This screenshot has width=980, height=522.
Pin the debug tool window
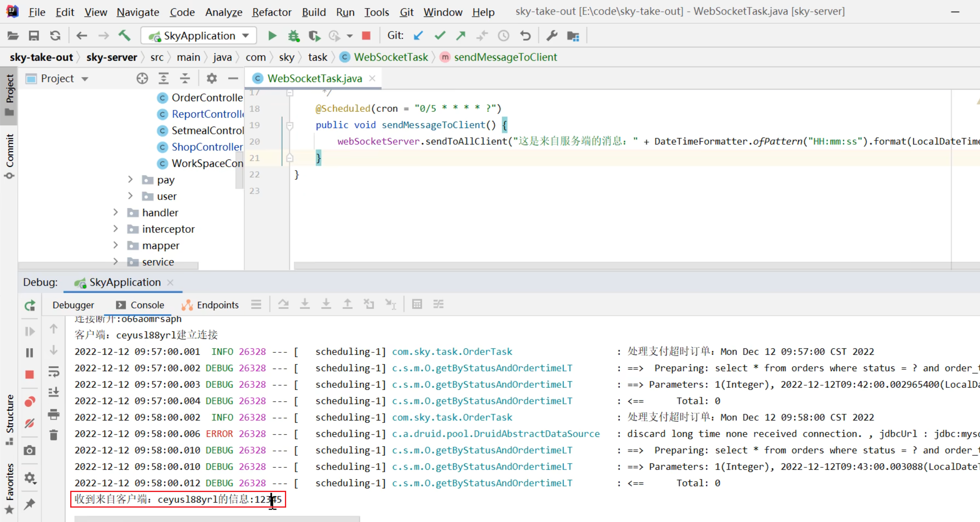30,505
